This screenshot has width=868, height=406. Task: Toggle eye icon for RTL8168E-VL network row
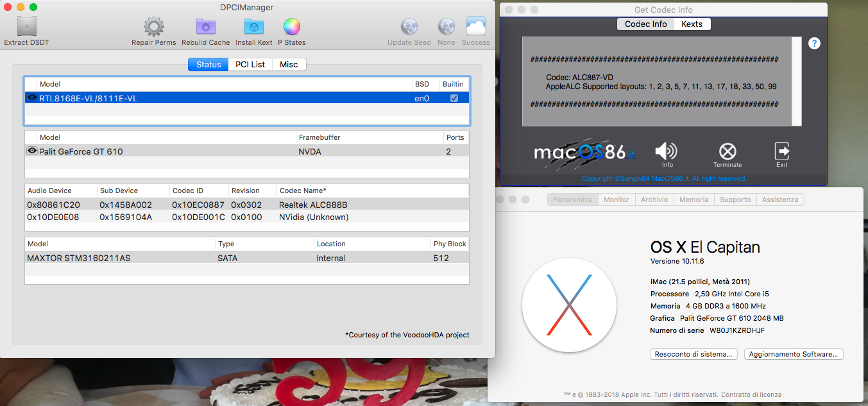tap(31, 97)
